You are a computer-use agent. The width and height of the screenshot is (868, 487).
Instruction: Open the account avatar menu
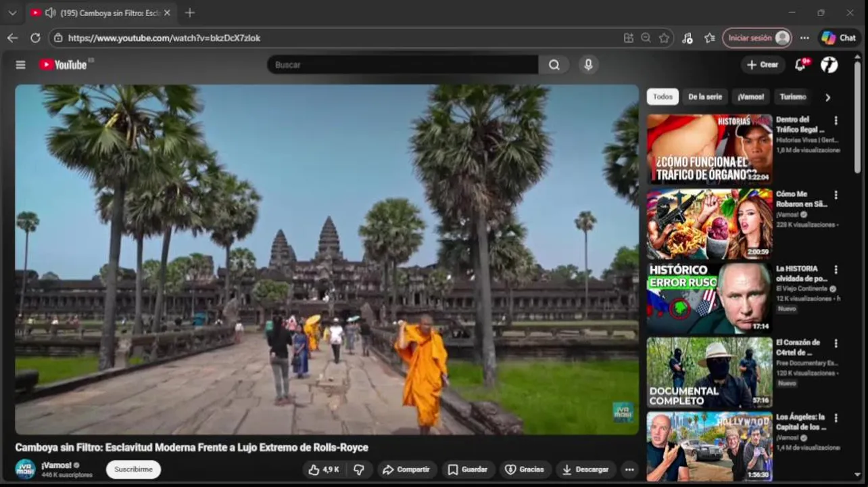pos(829,65)
